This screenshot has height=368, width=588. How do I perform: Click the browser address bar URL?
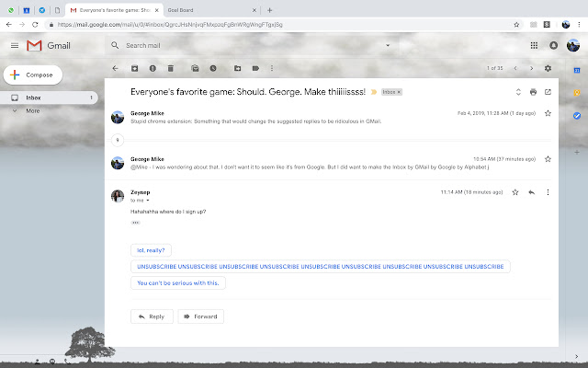tap(170, 25)
